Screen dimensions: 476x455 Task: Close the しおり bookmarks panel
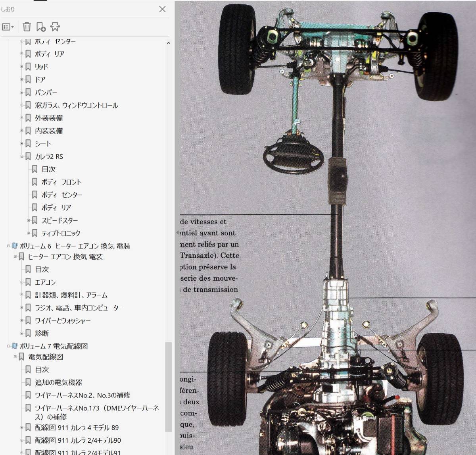click(x=162, y=9)
